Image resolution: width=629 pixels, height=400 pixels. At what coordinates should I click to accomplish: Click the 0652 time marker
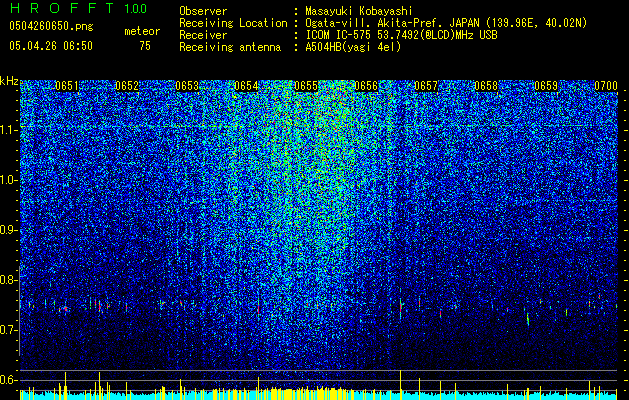[x=127, y=86]
